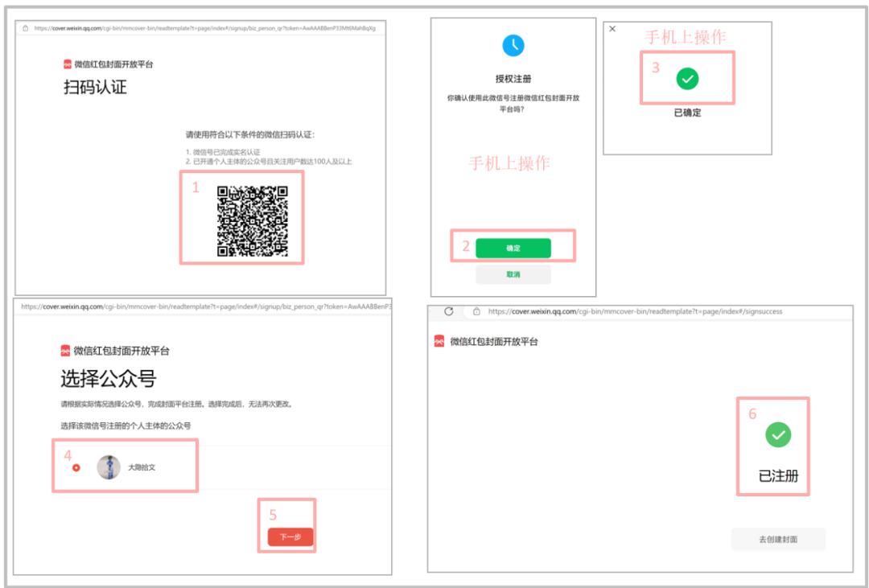Viewport: 869px width, 588px height.
Task: Close the 已确定 panel with the X
Action: pyautogui.click(x=612, y=29)
